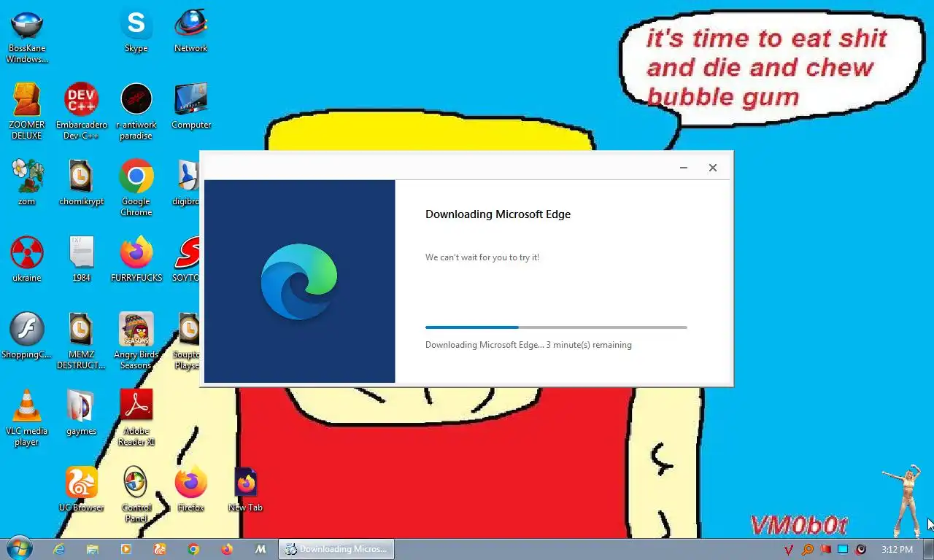The height and width of the screenshot is (560, 934).
Task: Launch Google Chrome from the desktop
Action: (136, 187)
